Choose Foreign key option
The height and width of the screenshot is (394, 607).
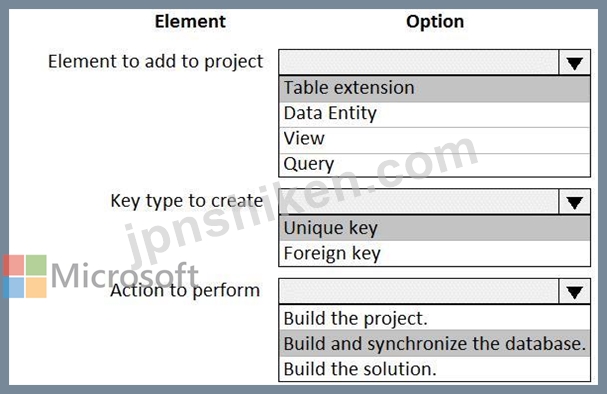click(434, 254)
